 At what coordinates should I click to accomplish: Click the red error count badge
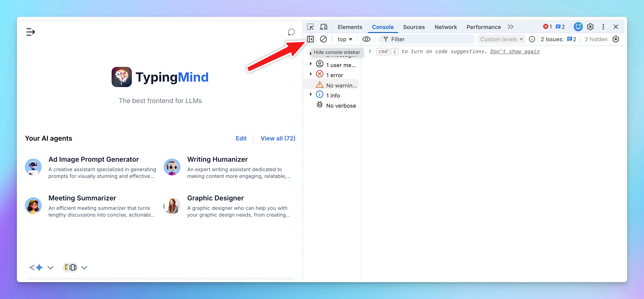pos(547,27)
